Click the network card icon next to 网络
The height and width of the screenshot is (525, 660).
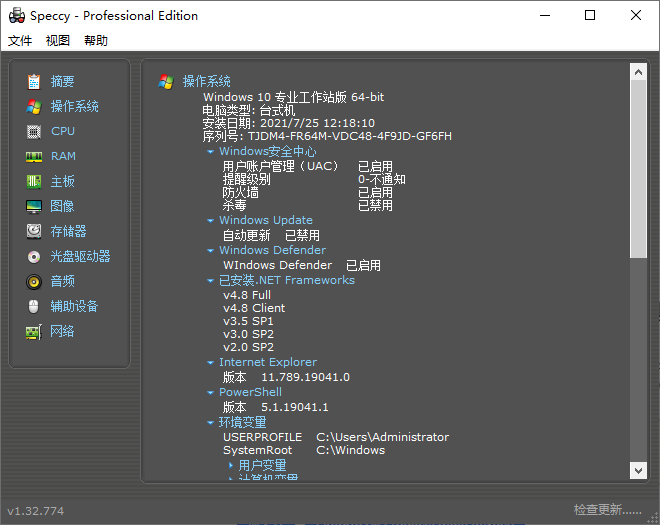(34, 332)
